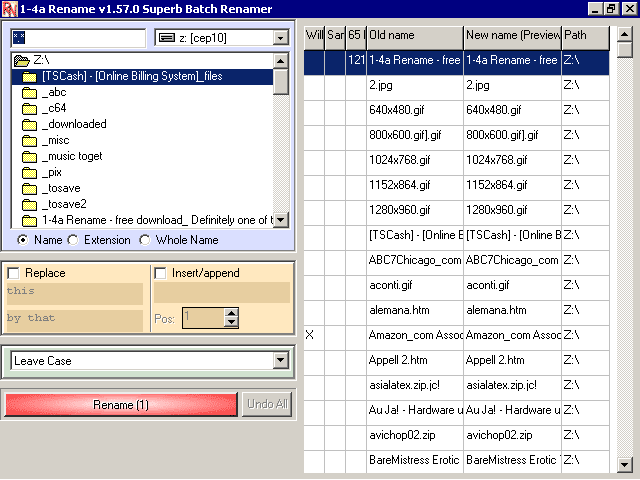This screenshot has height=480, width=640.
Task: Select the Z:\ open folder icon
Action: point(22,61)
